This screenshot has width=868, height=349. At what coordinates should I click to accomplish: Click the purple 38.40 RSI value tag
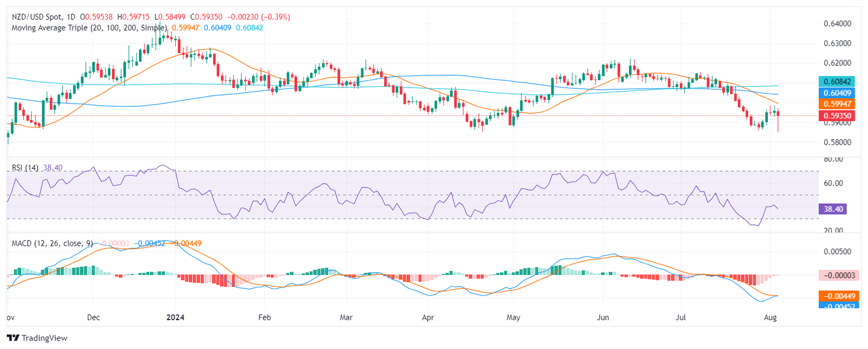point(838,210)
